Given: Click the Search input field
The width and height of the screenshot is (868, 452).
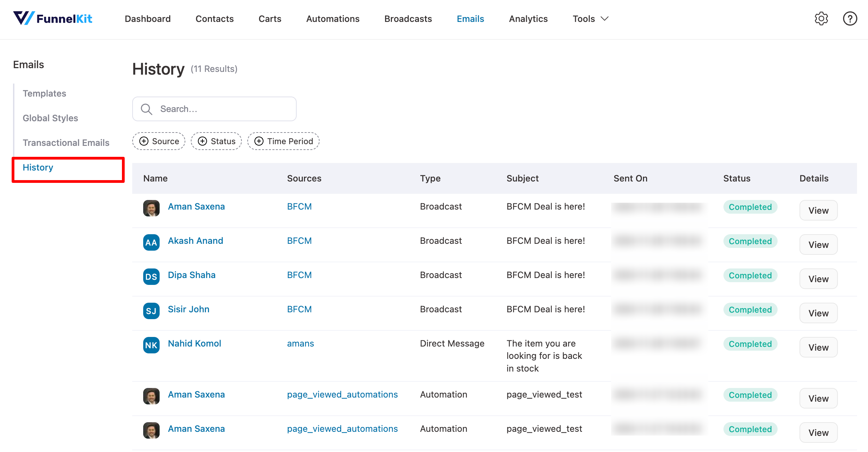Looking at the screenshot, I should point(215,109).
